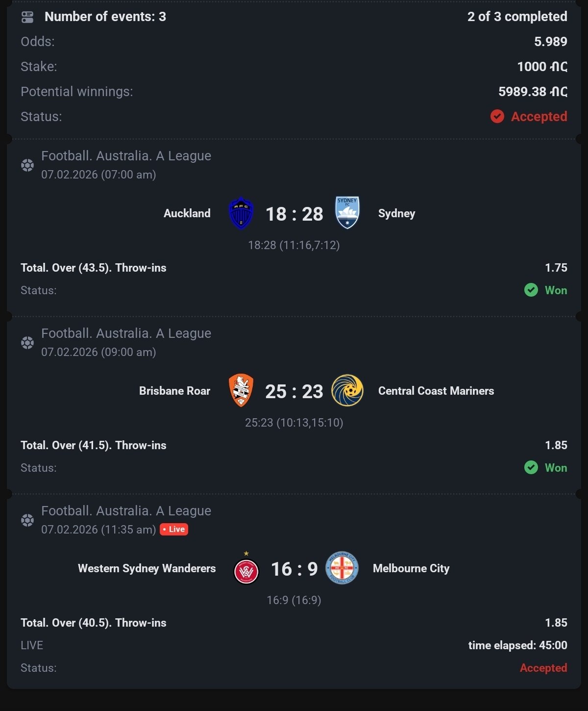Click the football icon beside Brisbane Roar league
The height and width of the screenshot is (711, 588).
click(27, 343)
